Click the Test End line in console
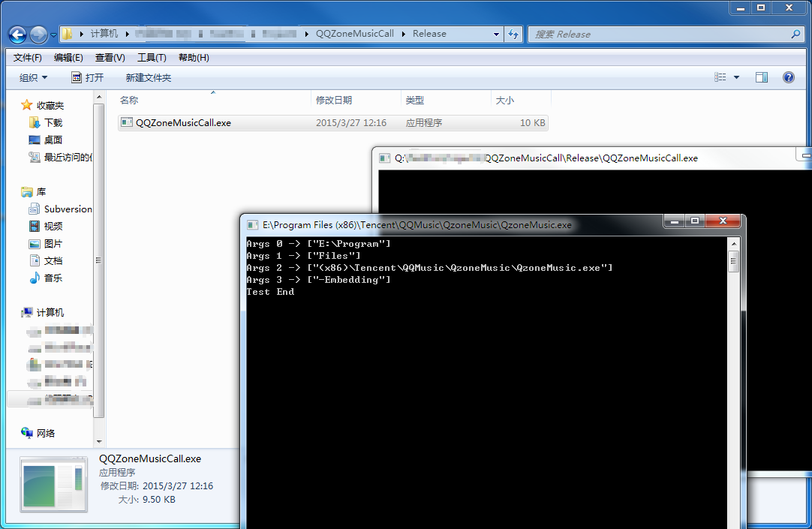This screenshot has height=529, width=812. tap(270, 291)
